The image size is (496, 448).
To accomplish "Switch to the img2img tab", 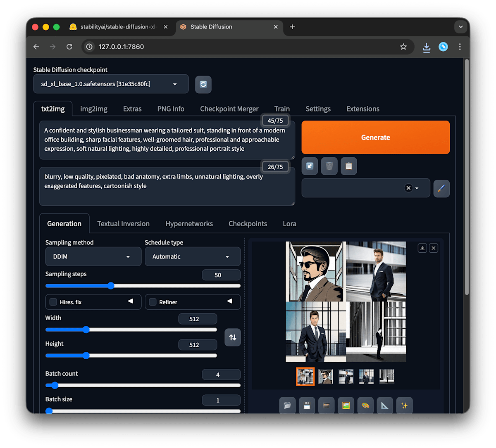I will click(94, 109).
